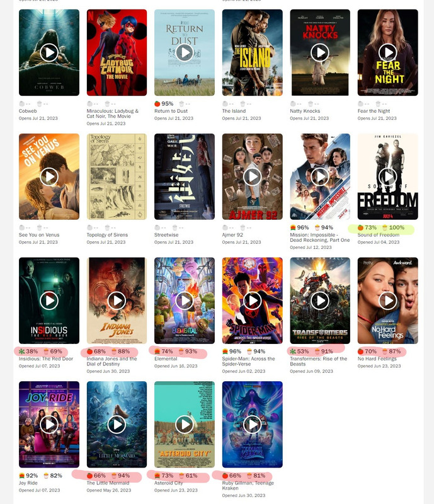Open The Island movie title link
The height and width of the screenshot is (504, 434).
point(234,111)
